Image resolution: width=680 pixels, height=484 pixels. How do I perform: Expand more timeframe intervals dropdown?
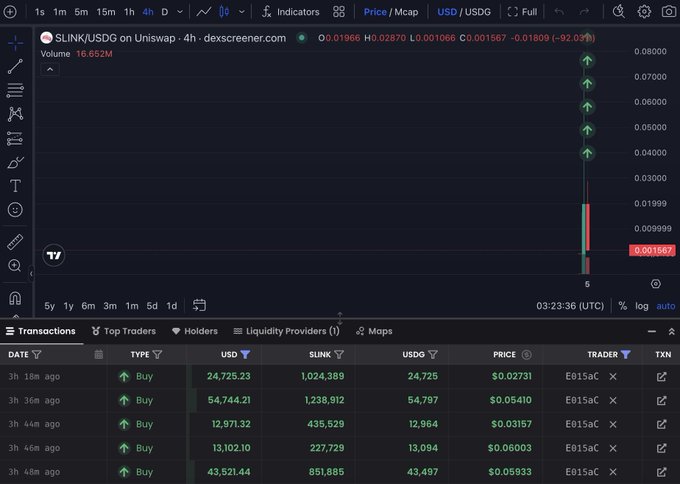pos(180,12)
